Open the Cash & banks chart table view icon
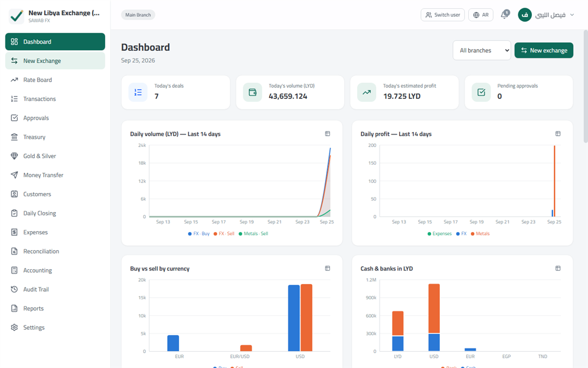This screenshot has width=588, height=368. 558,268
